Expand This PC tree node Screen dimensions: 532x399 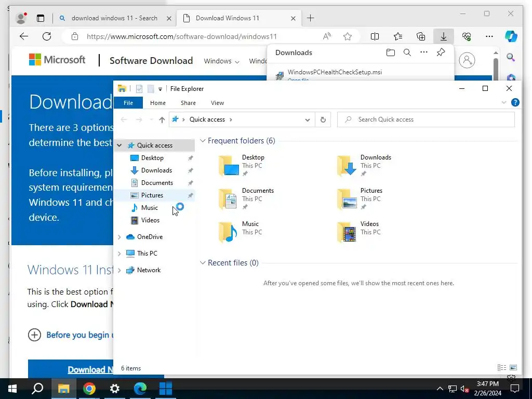click(x=119, y=254)
